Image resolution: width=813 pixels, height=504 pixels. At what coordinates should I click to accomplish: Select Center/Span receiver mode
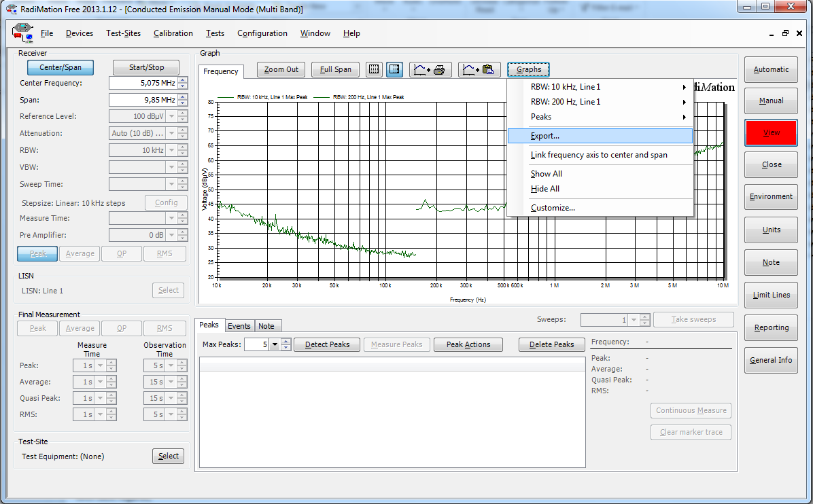(60, 67)
